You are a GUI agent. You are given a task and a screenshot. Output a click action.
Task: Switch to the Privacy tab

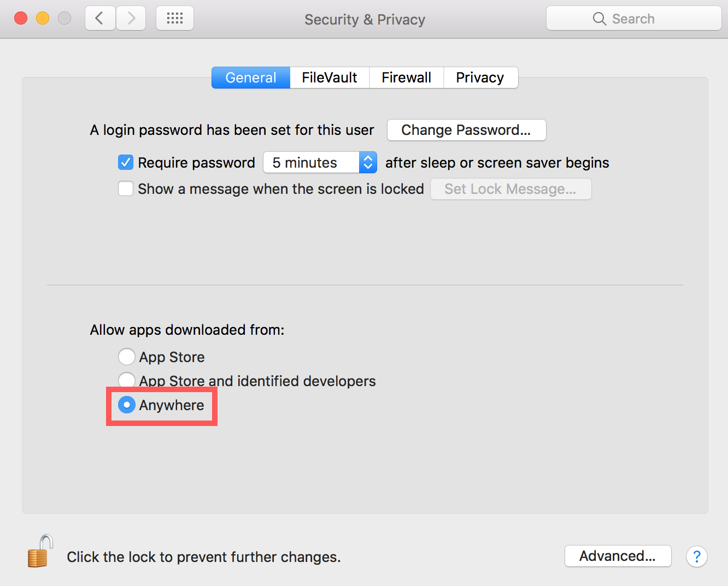480,78
